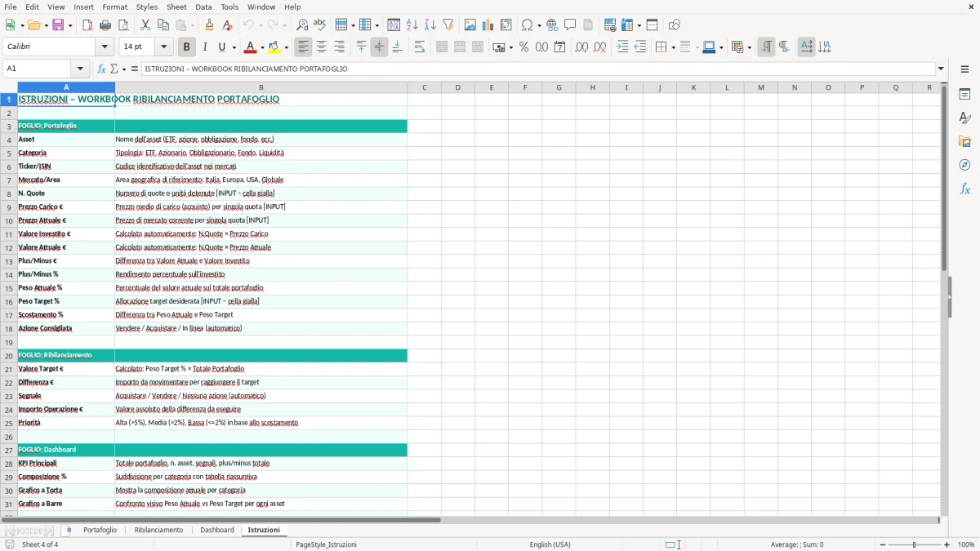Screen dimensions: 980x551
Task: Toggle Align Right
Action: tap(339, 47)
